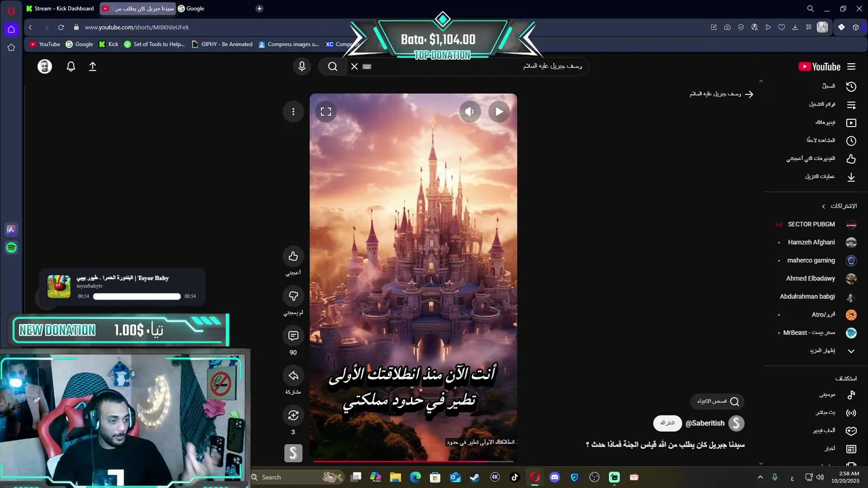
Task: Go back with browser back arrow
Action: point(30,27)
